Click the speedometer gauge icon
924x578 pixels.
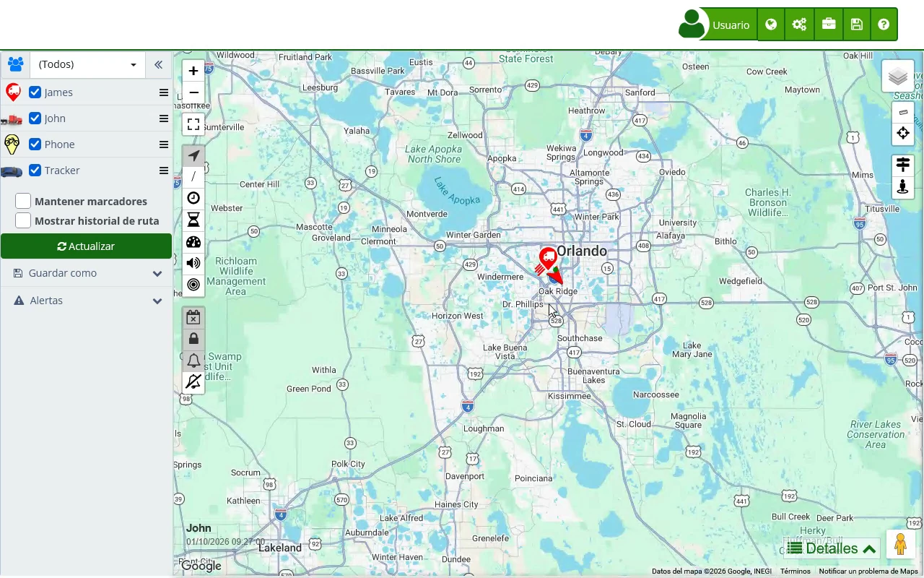(x=193, y=242)
